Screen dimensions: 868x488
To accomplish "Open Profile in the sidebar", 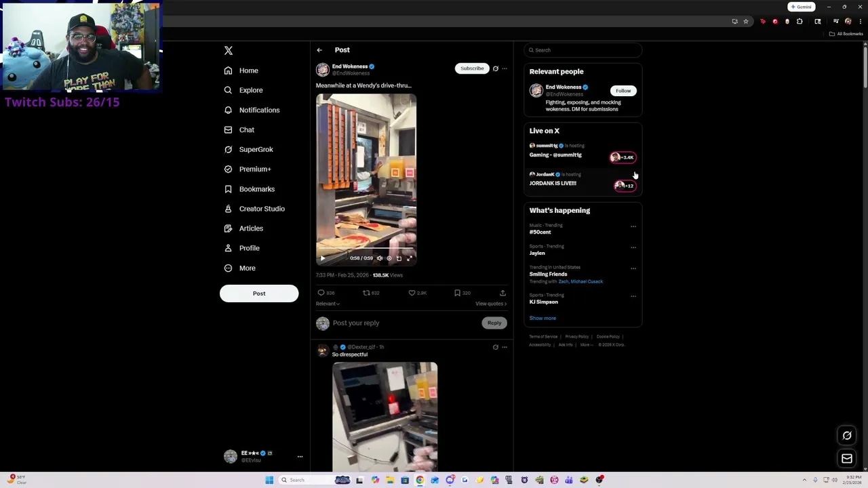I will tap(241, 248).
